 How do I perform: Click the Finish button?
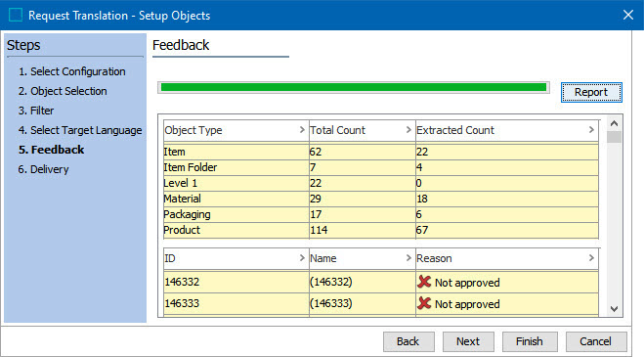pyautogui.click(x=530, y=341)
